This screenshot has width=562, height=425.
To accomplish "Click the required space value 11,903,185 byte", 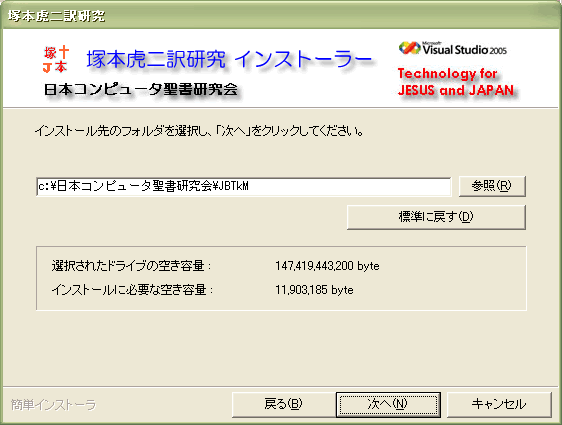I will tap(314, 290).
